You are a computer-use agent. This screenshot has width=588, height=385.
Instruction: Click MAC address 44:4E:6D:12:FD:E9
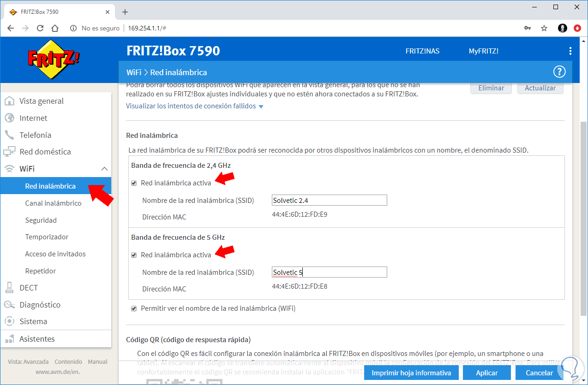pos(300,214)
